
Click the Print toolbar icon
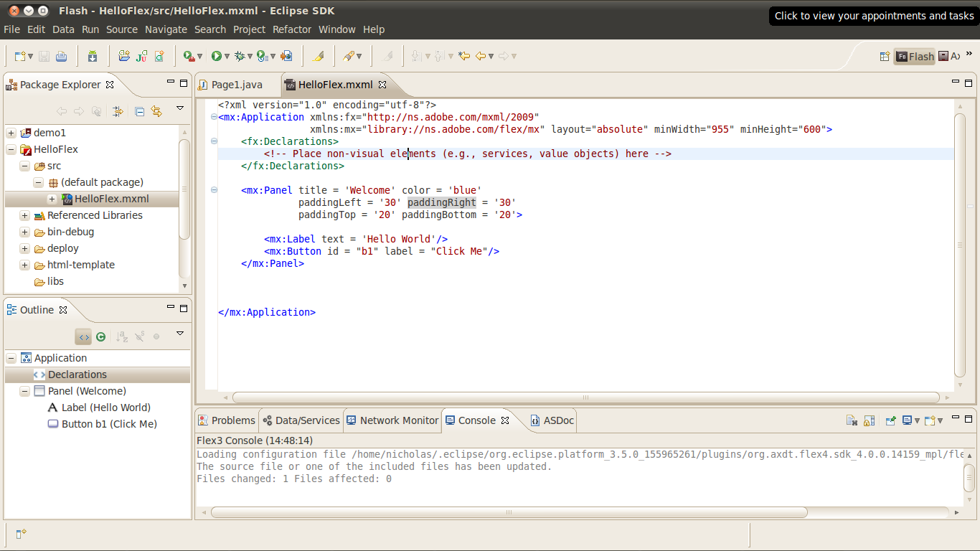61,56
